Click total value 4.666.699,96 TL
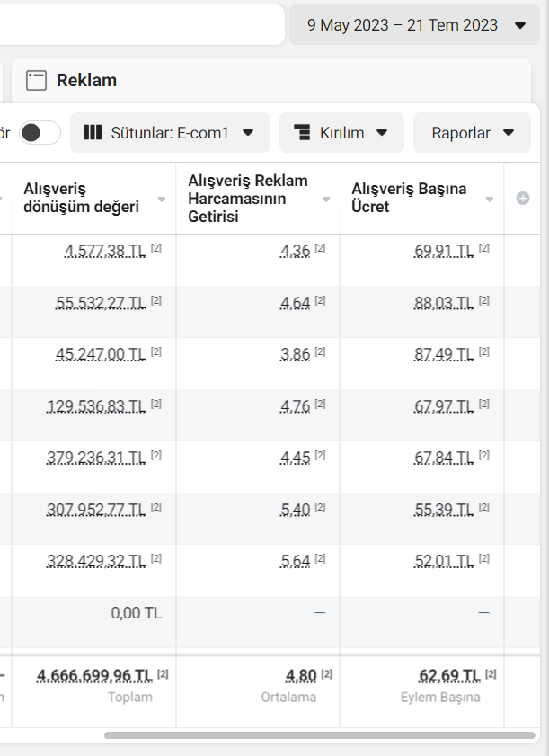 click(95, 676)
